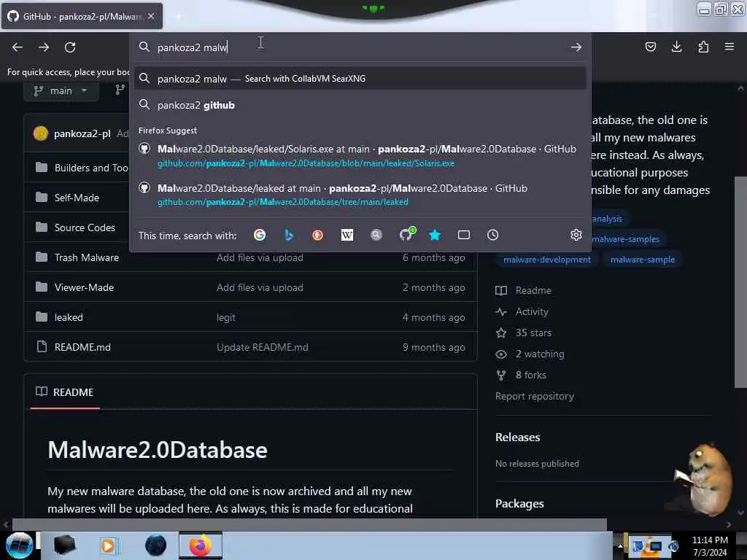Search open tabs with the tab icon
Screen dimensions: 747x560
pos(463,235)
